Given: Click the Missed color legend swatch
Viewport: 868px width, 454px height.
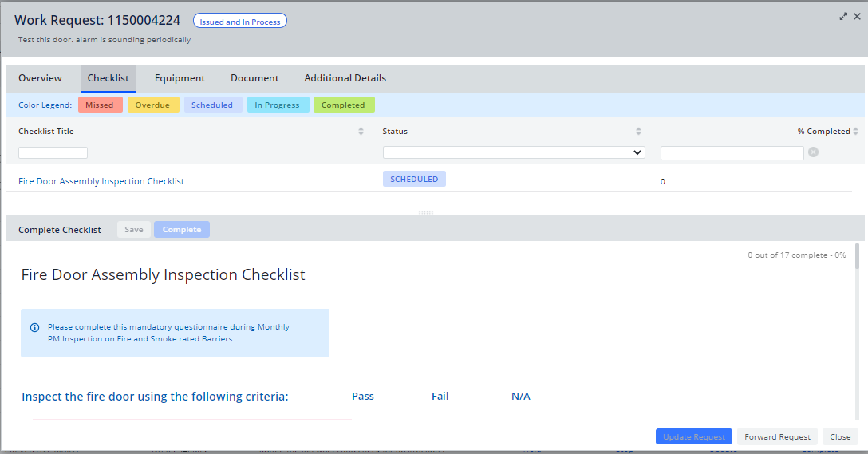Looking at the screenshot, I should (x=100, y=105).
